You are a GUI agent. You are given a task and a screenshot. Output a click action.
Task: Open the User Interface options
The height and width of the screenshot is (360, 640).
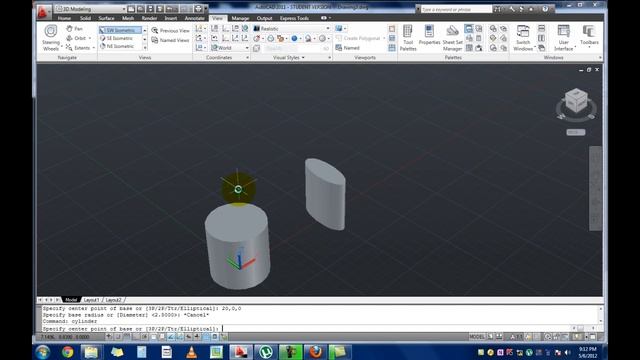(x=564, y=38)
